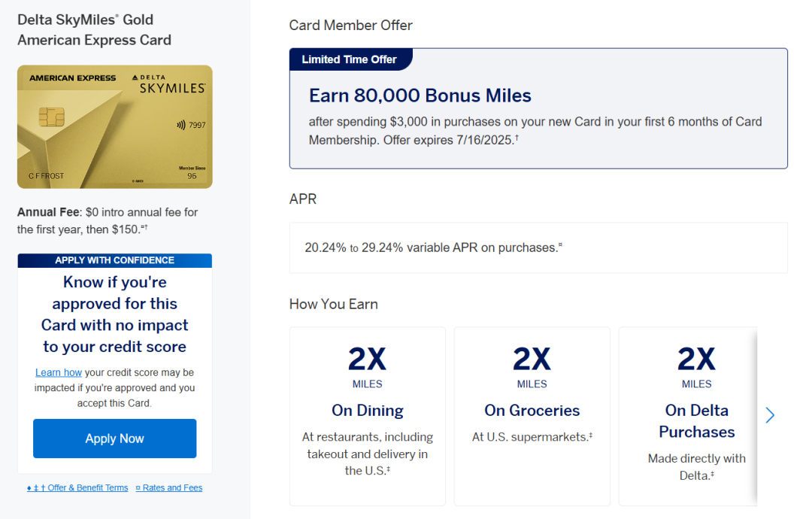Click the Apply Now button
The width and height of the screenshot is (812, 519).
click(114, 439)
